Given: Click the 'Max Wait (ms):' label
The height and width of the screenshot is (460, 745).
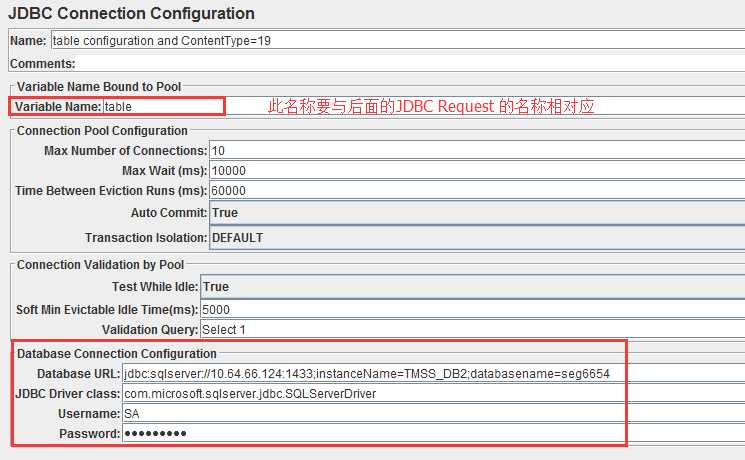Looking at the screenshot, I should (164, 171).
